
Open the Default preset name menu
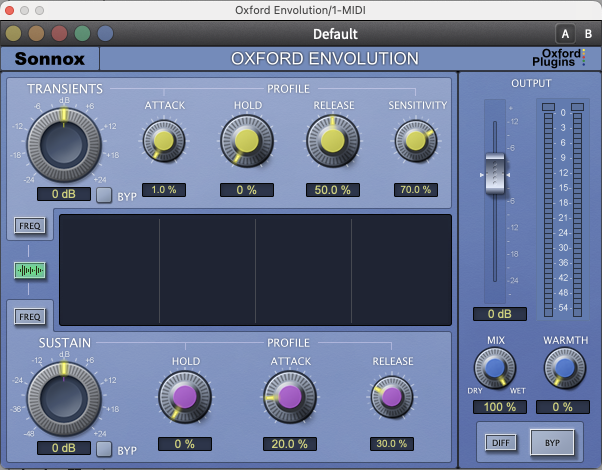coord(335,34)
